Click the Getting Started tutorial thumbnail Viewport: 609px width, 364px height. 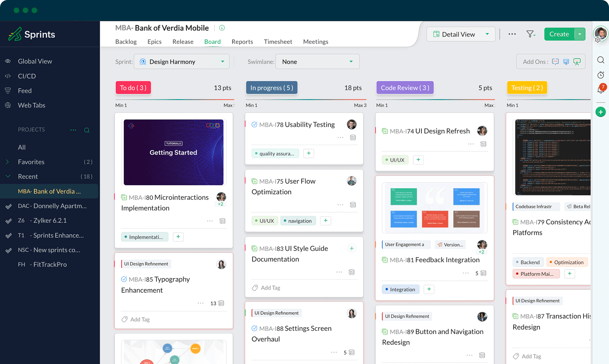(x=173, y=152)
